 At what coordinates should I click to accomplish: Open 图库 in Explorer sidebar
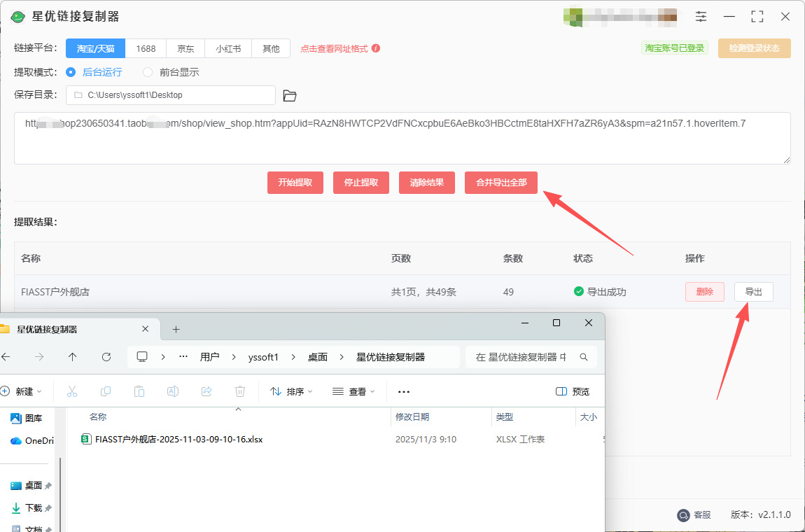(x=27, y=419)
